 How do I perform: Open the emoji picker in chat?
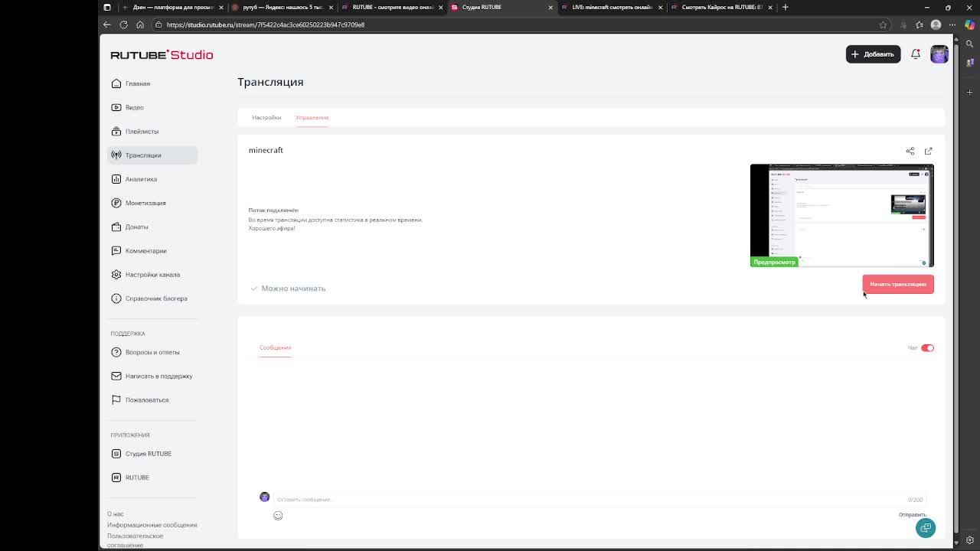tap(278, 516)
